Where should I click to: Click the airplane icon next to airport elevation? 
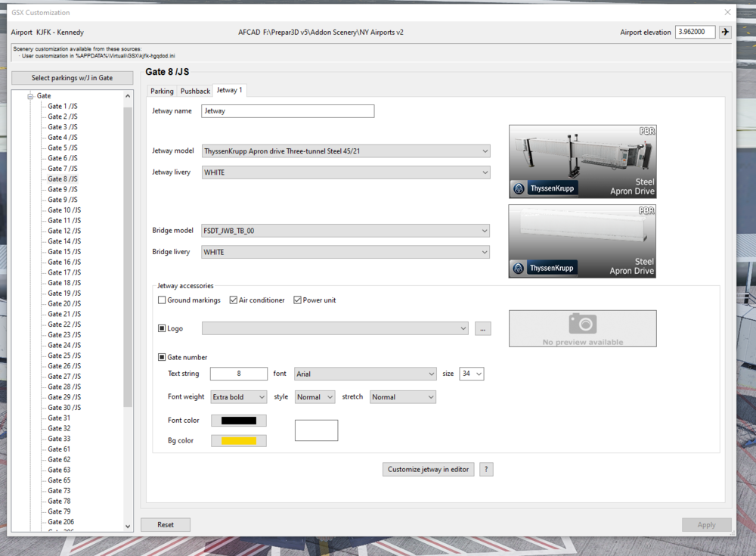[x=725, y=32]
